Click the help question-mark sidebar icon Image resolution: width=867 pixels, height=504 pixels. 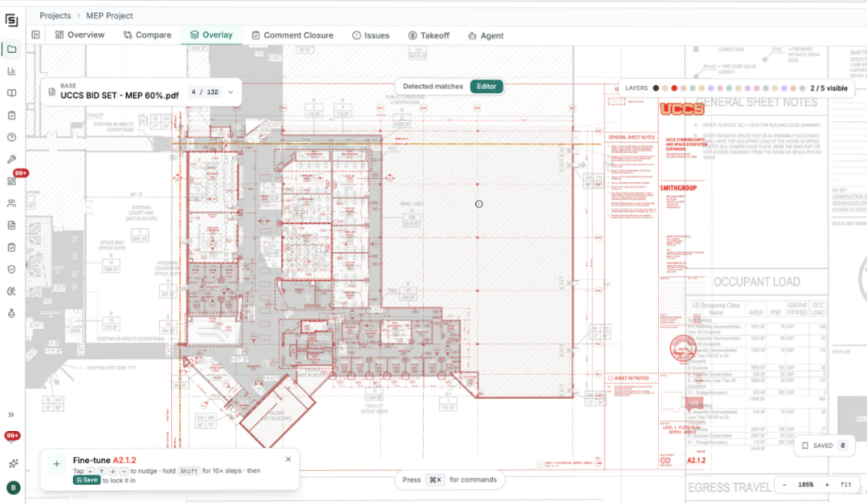(11, 137)
